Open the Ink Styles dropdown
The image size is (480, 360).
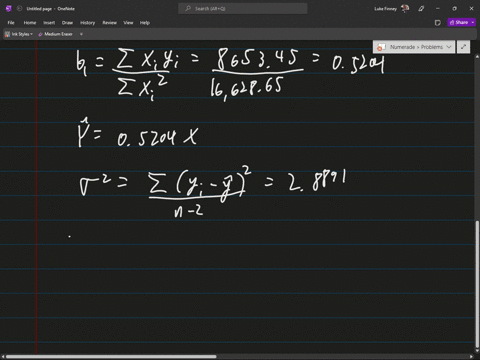point(19,34)
